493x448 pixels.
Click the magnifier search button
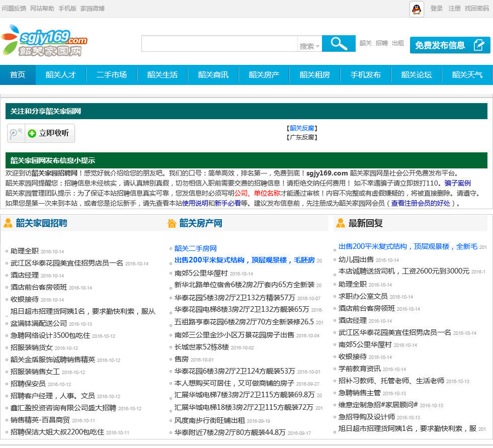[339, 43]
